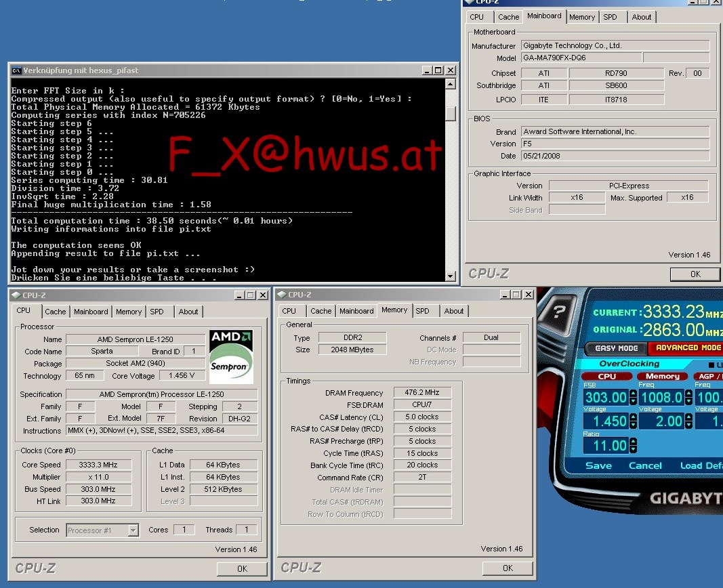Open CPU tab in CPU-Z Mainboard window

point(477,17)
